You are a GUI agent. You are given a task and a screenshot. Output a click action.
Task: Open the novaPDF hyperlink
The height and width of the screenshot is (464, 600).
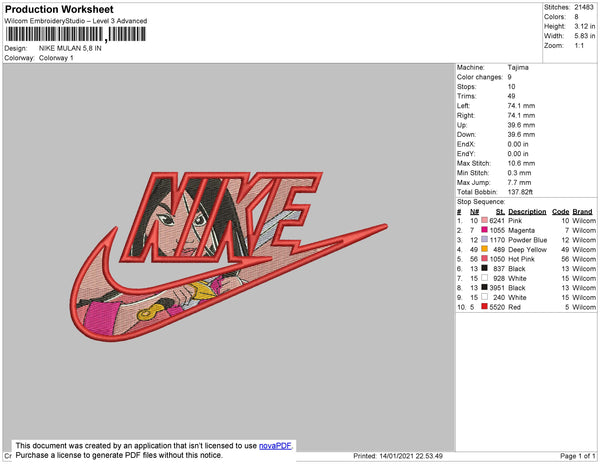(x=275, y=446)
